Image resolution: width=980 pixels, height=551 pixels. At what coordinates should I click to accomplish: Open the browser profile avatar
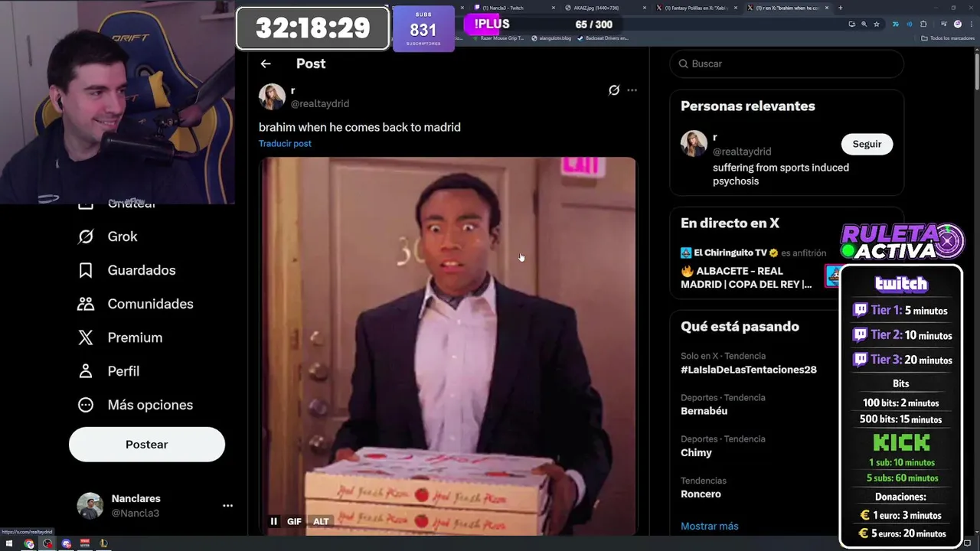(958, 24)
